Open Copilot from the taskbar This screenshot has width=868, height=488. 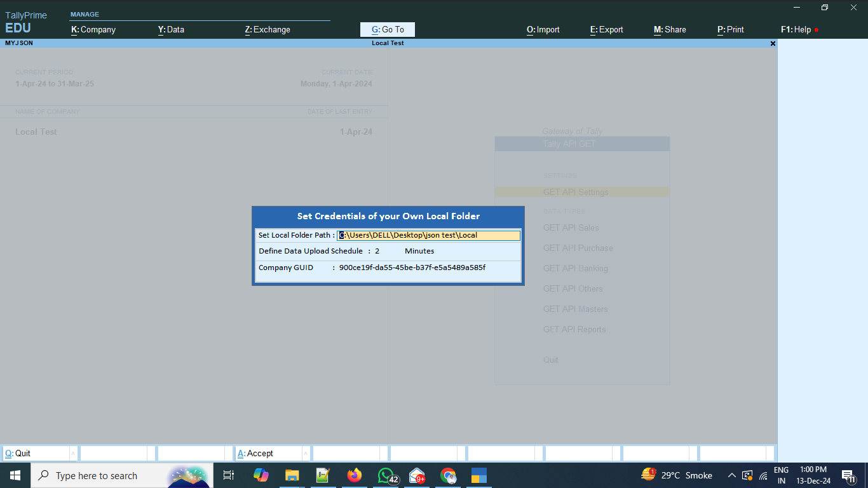[261, 475]
